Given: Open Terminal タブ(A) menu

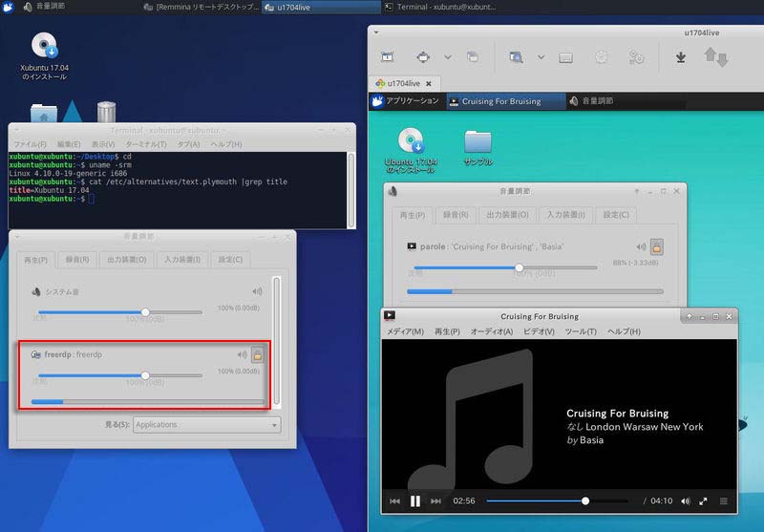Looking at the screenshot, I should click(x=188, y=144).
